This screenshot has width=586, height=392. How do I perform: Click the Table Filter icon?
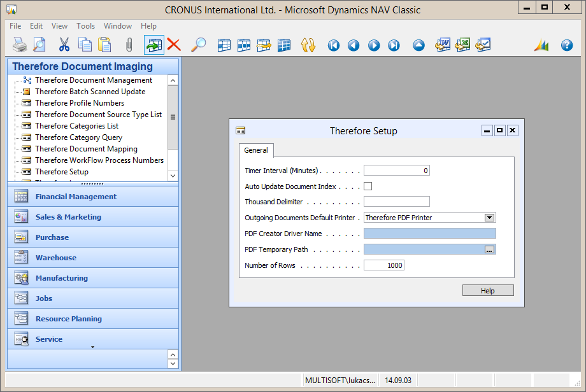coord(244,45)
